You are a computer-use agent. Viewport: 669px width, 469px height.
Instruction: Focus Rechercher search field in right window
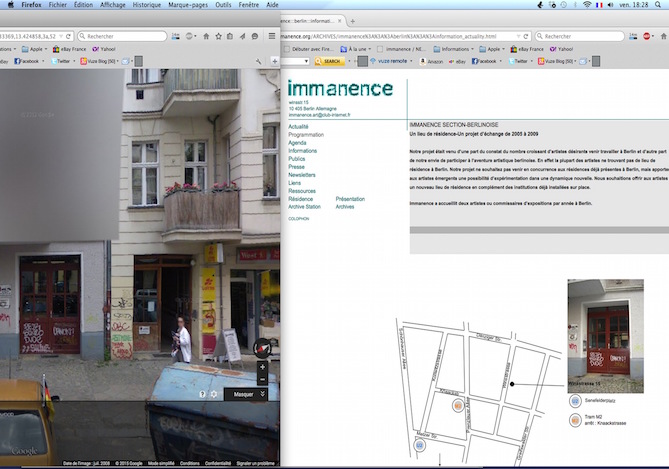point(579,36)
